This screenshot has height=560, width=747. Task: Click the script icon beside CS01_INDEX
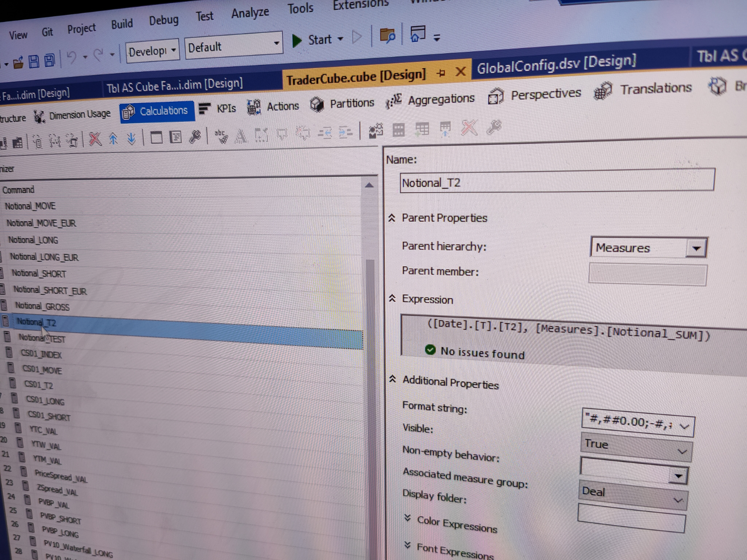[9, 352]
